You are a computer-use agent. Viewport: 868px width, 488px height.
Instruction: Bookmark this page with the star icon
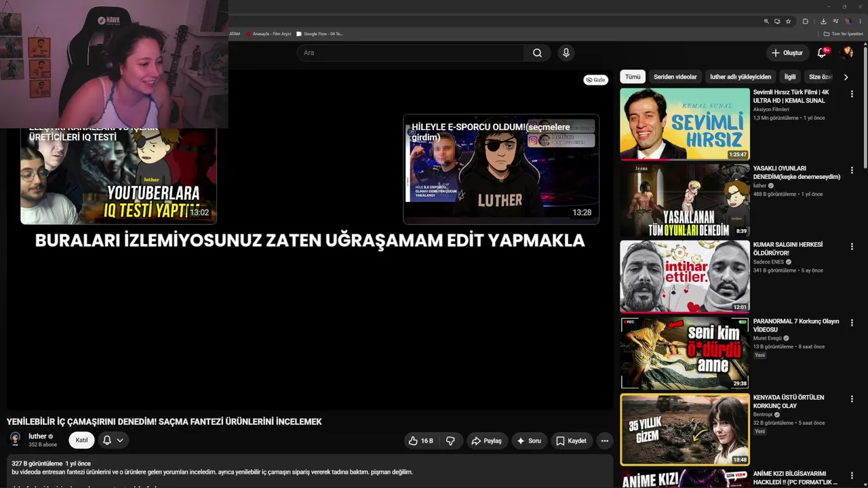click(x=788, y=21)
